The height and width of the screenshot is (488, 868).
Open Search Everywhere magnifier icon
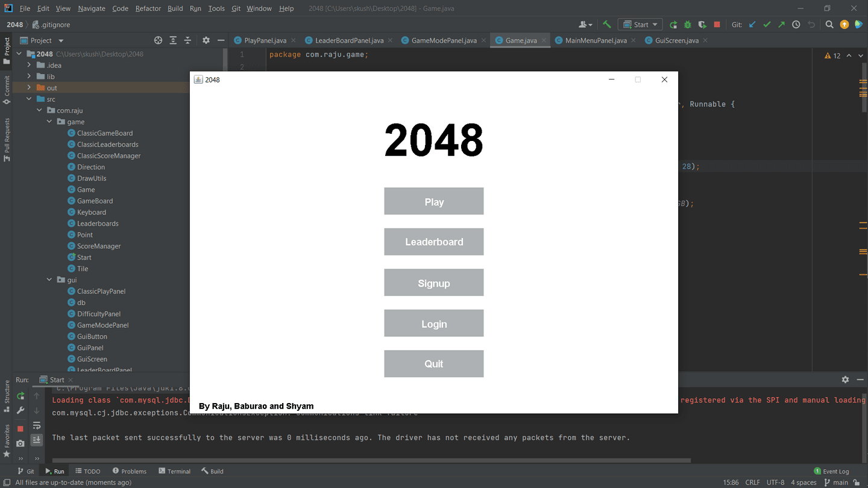(829, 25)
